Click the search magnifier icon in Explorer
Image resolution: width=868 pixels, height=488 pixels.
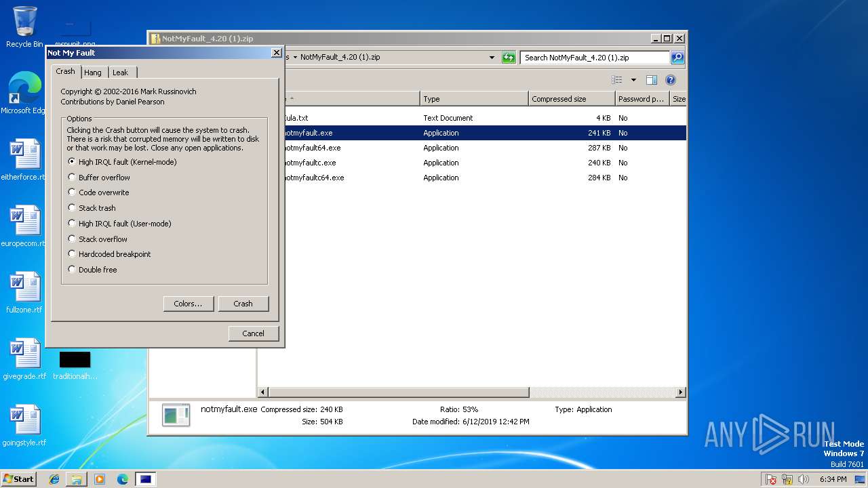coord(677,58)
